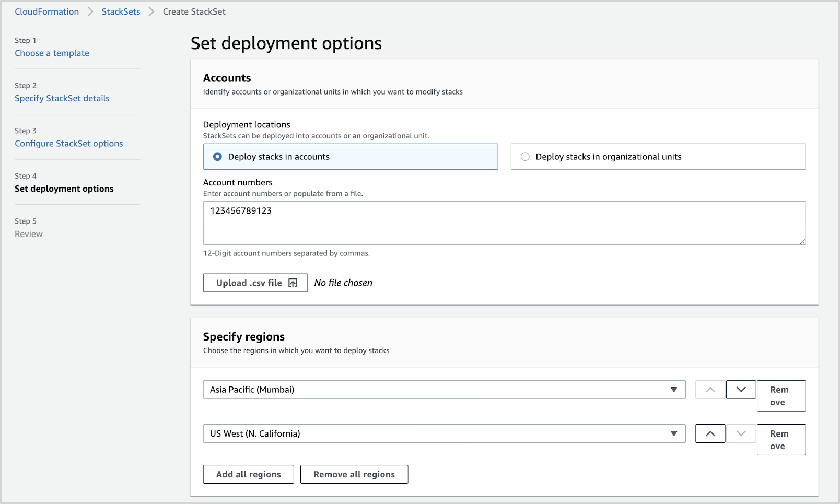Navigate to CloudFormation via breadcrumb
The image size is (840, 504).
(x=46, y=11)
